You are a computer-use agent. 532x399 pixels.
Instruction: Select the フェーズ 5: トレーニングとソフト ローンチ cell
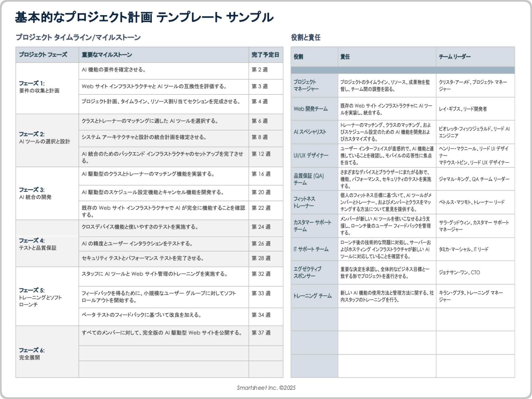point(47,296)
